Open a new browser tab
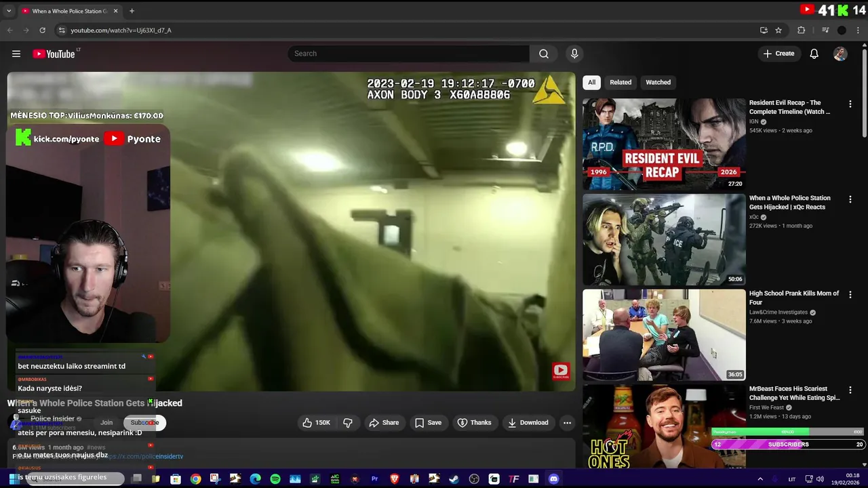The height and width of the screenshot is (488, 868). 132,11
